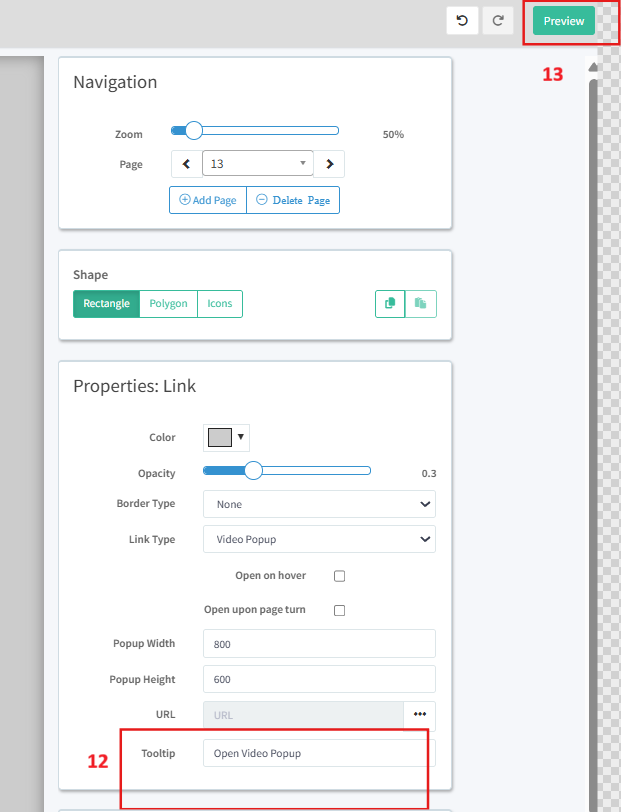Enable Open upon page turn checkbox

coord(339,610)
